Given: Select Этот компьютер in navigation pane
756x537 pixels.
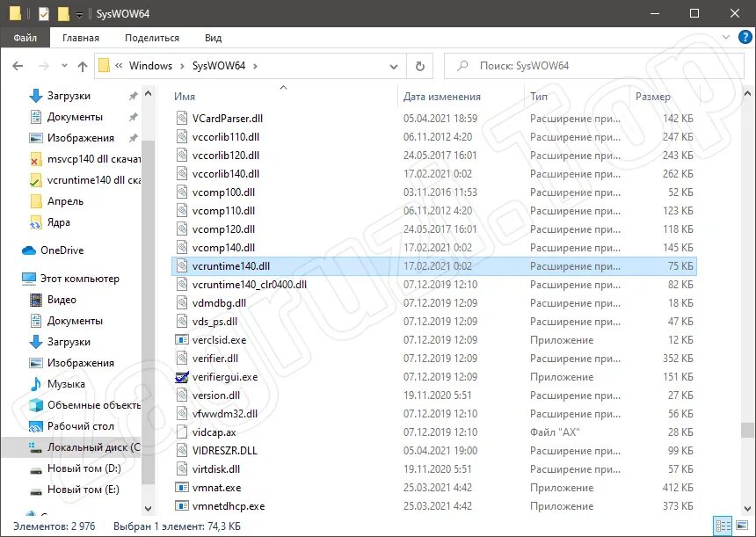Looking at the screenshot, I should (x=79, y=279).
